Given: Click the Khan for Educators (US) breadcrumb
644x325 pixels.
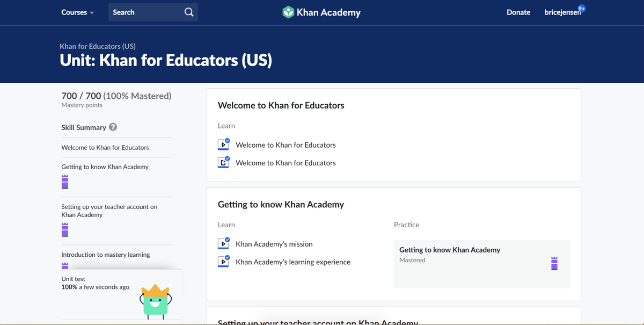Looking at the screenshot, I should pyautogui.click(x=98, y=46).
